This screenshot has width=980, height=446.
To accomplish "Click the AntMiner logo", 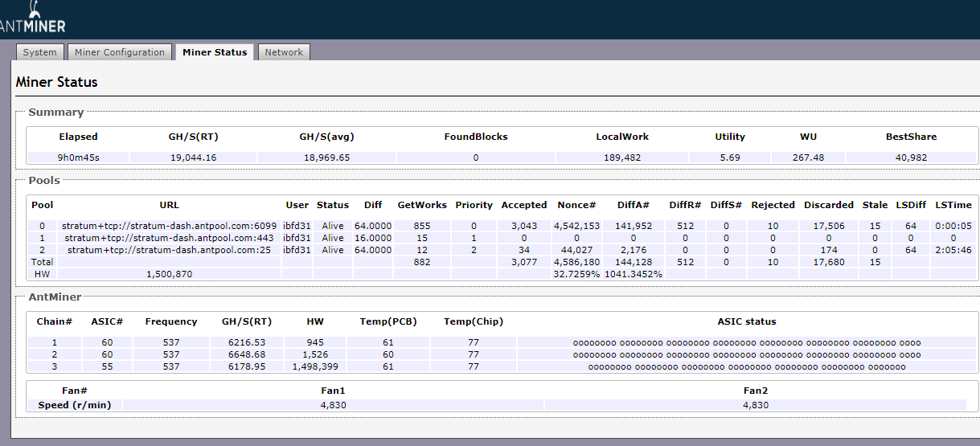I will point(32,19).
